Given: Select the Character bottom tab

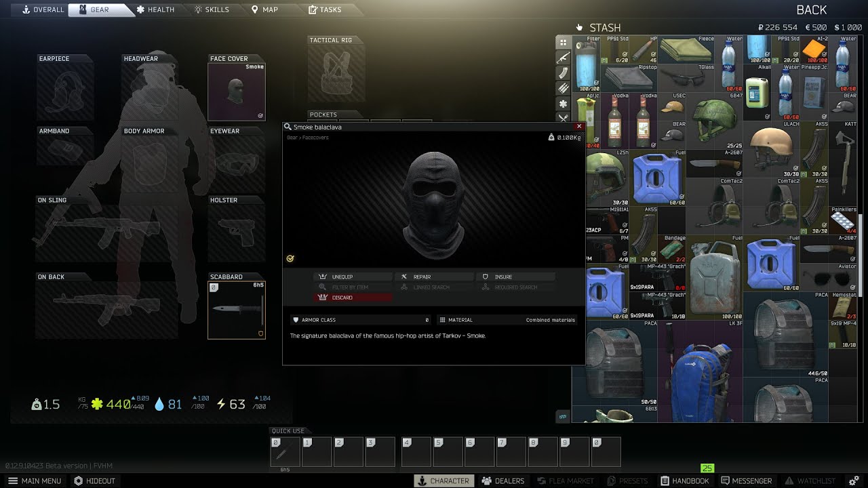Looking at the screenshot, I should pyautogui.click(x=443, y=481).
